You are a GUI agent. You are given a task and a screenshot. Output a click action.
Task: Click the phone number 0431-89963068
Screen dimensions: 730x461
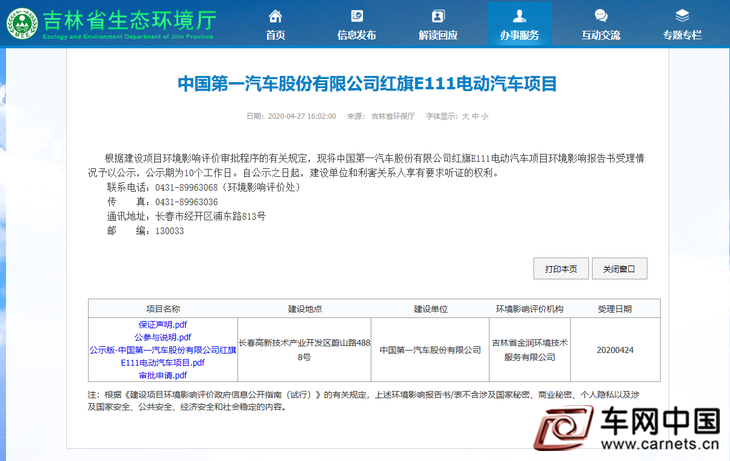pos(186,188)
